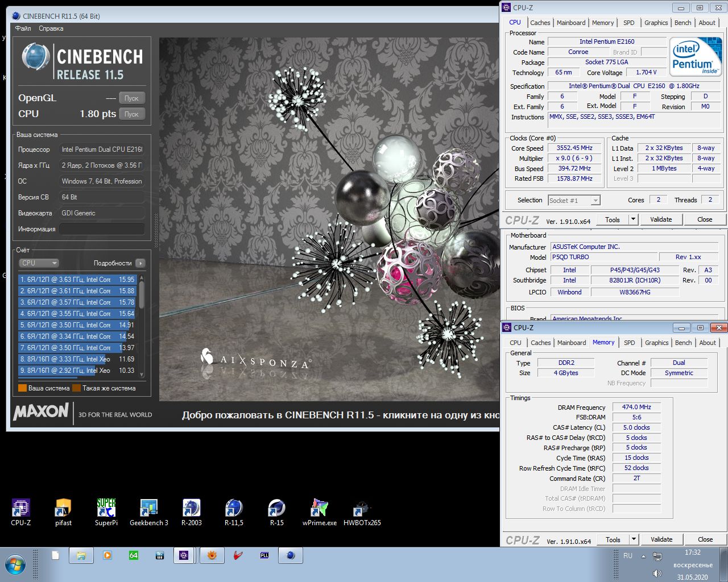Viewport: 728px width, 582px height.
Task: Click the Intel Pentium logo in CPU-Z
Action: (x=696, y=57)
